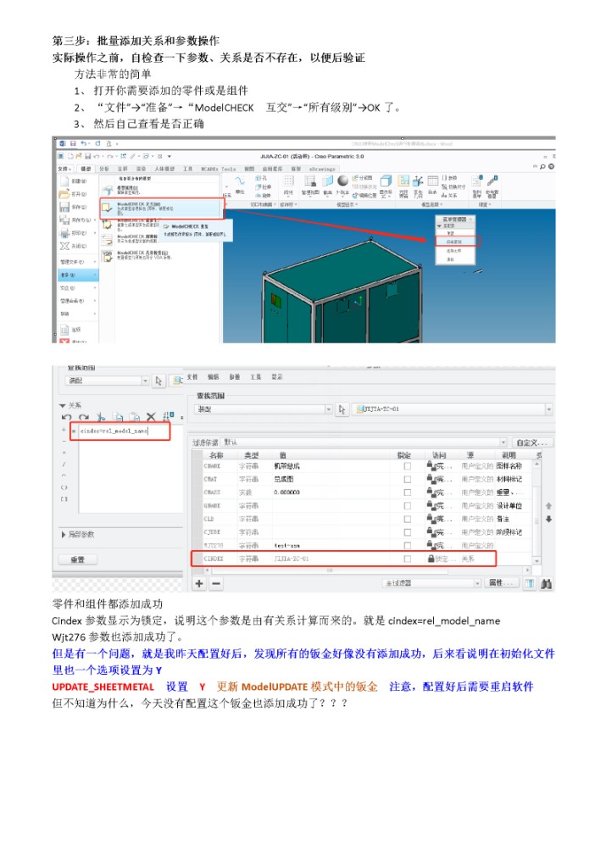Click select arrow icon beside parameter 查找范围
This screenshot has height=868, width=595.
(x=342, y=409)
